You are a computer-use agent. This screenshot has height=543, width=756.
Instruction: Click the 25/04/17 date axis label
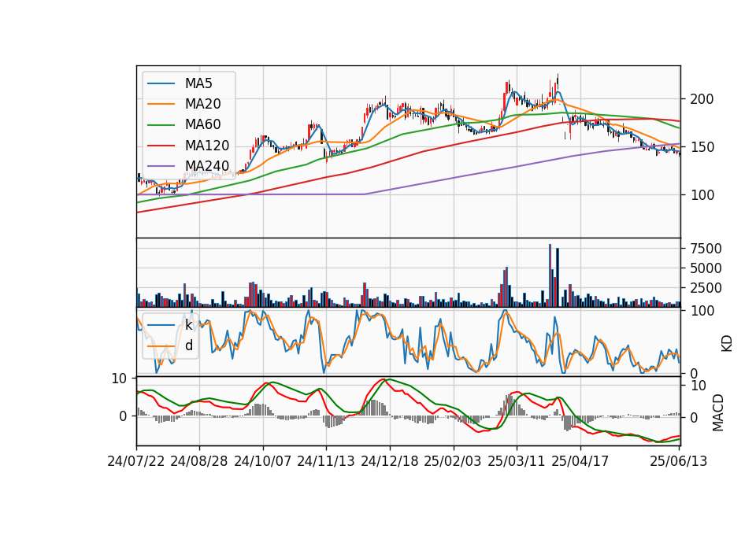pyautogui.click(x=580, y=461)
